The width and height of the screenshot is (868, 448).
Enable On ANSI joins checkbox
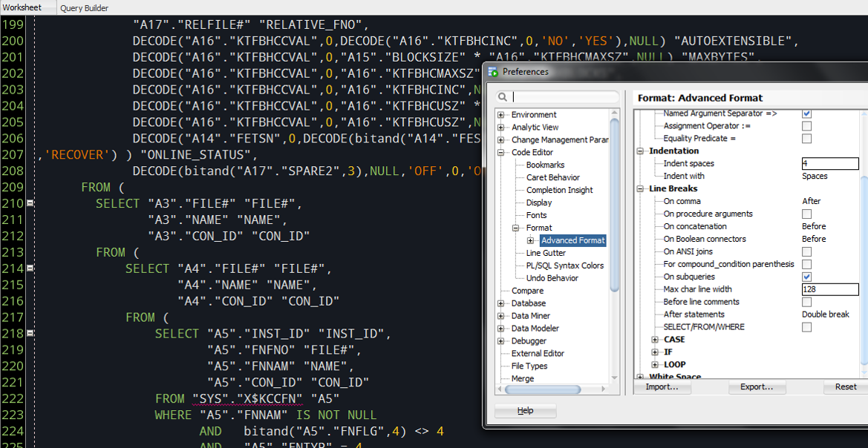pyautogui.click(x=806, y=251)
